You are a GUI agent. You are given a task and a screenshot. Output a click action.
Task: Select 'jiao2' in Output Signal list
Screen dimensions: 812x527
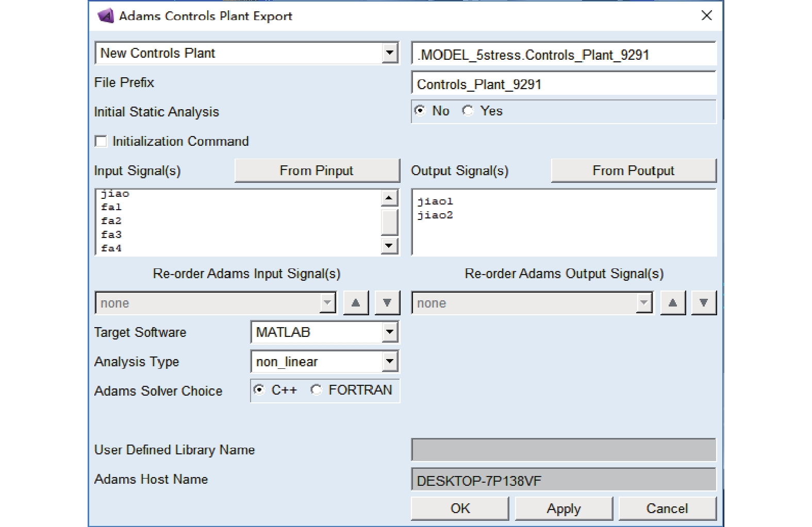(x=435, y=215)
